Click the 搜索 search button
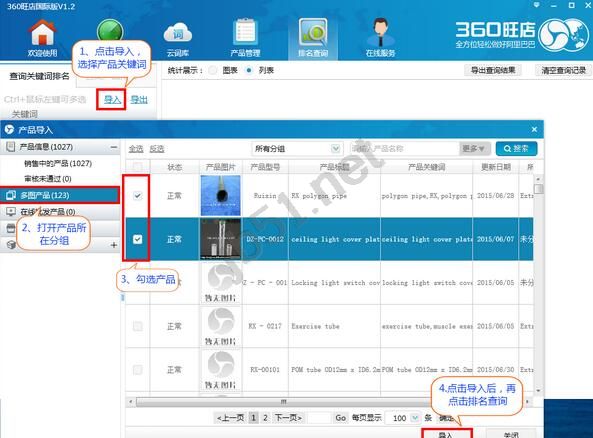The image size is (593, 438). (516, 149)
